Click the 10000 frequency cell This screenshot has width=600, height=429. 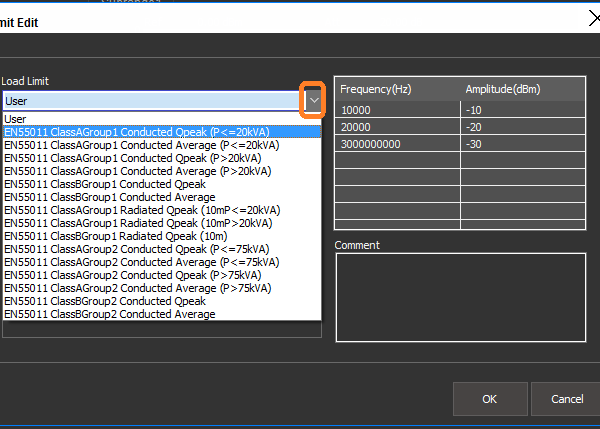tap(397, 109)
